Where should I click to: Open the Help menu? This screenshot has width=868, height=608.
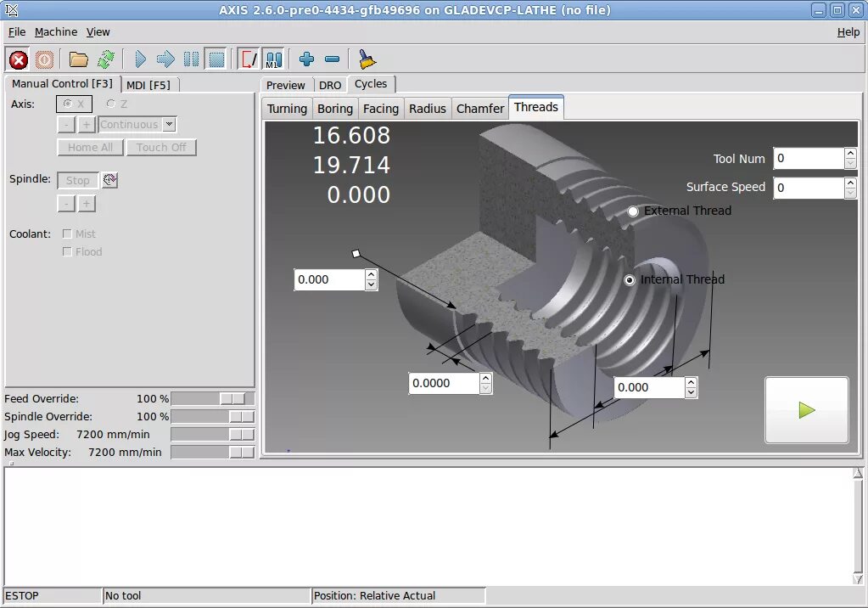click(848, 32)
